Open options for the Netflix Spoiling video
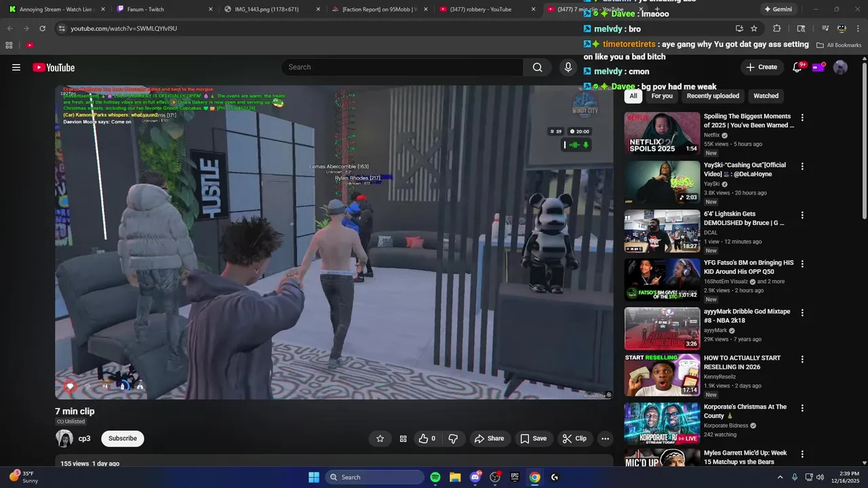This screenshot has height=488, width=868. [x=802, y=117]
